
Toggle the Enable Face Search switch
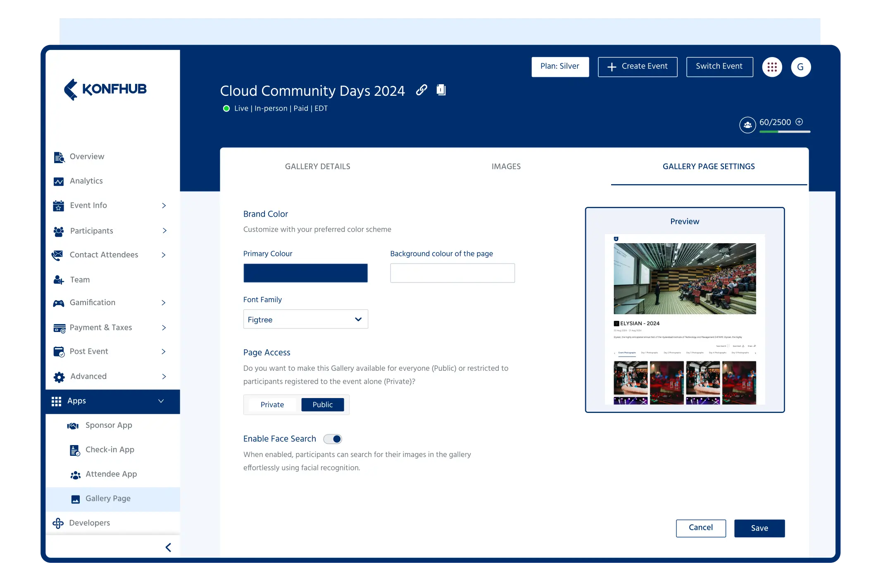(334, 439)
